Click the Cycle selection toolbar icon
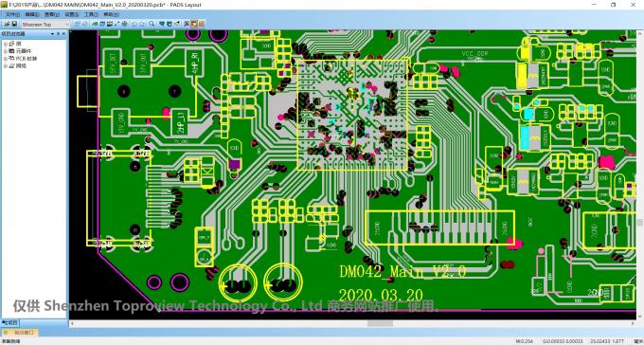644x345 pixels. click(x=85, y=24)
